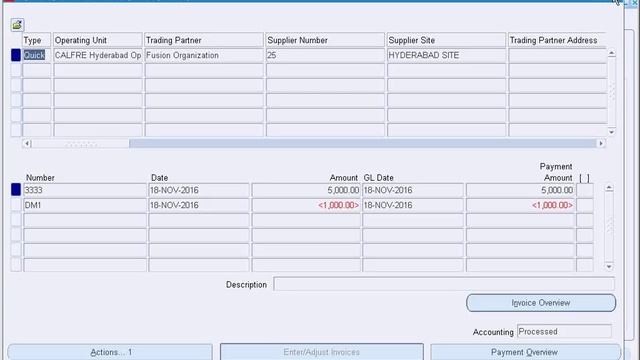Click the CALFRE Hyderabad Op operating unit field
The image size is (640, 360).
(x=98, y=55)
